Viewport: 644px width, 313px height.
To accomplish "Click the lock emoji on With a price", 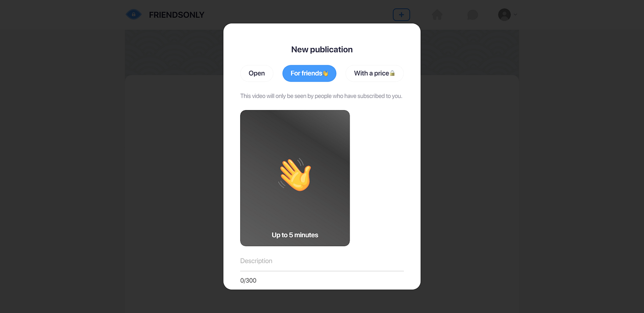I will pos(392,73).
